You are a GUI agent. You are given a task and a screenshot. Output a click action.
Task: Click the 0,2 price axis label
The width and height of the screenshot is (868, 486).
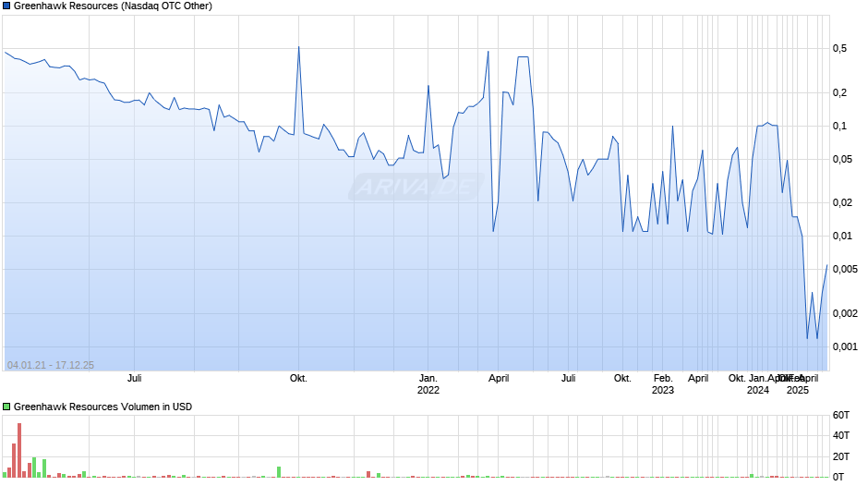pos(839,92)
